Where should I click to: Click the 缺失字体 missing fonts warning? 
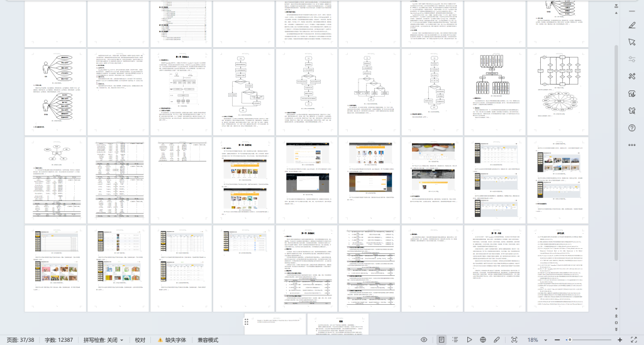(172, 340)
